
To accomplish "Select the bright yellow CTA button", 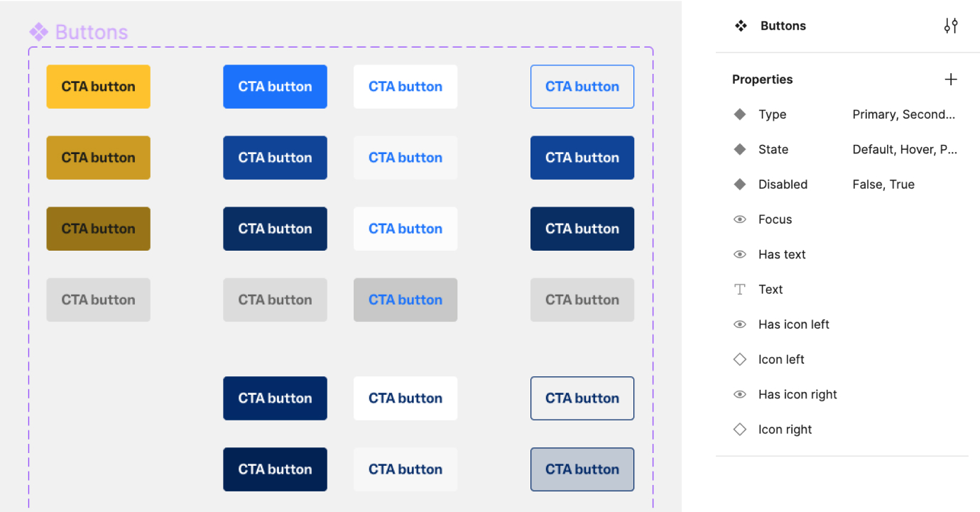I will (x=98, y=87).
